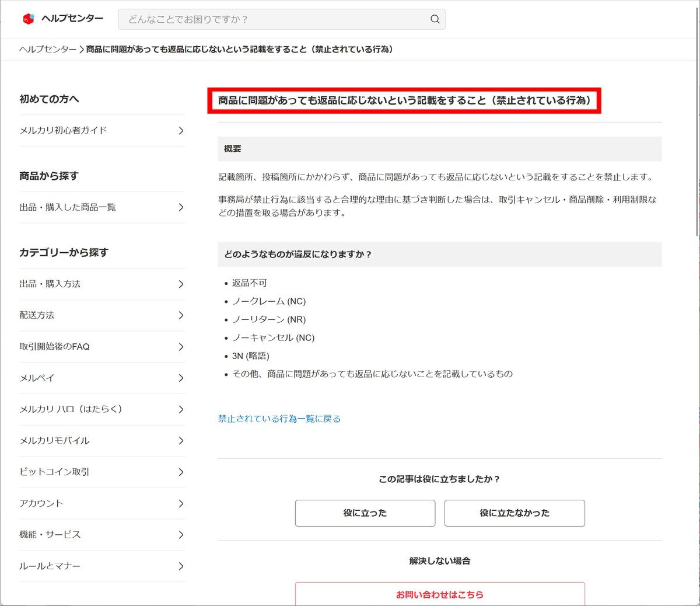Click the 商品から探す sidebar heading
The height and width of the screenshot is (606, 700).
(x=49, y=176)
